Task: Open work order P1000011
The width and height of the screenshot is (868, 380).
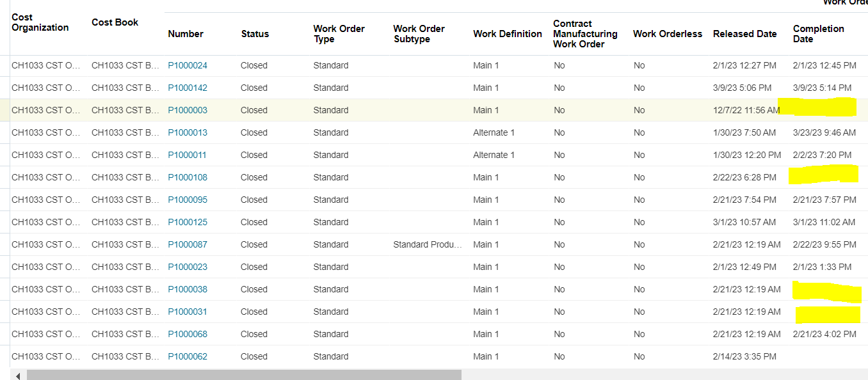Action: point(188,155)
